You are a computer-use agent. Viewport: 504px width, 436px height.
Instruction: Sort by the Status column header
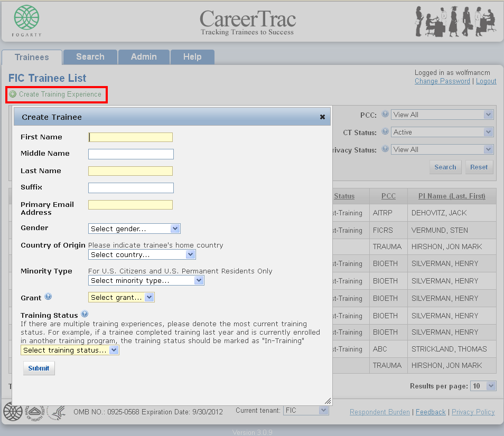pos(344,196)
